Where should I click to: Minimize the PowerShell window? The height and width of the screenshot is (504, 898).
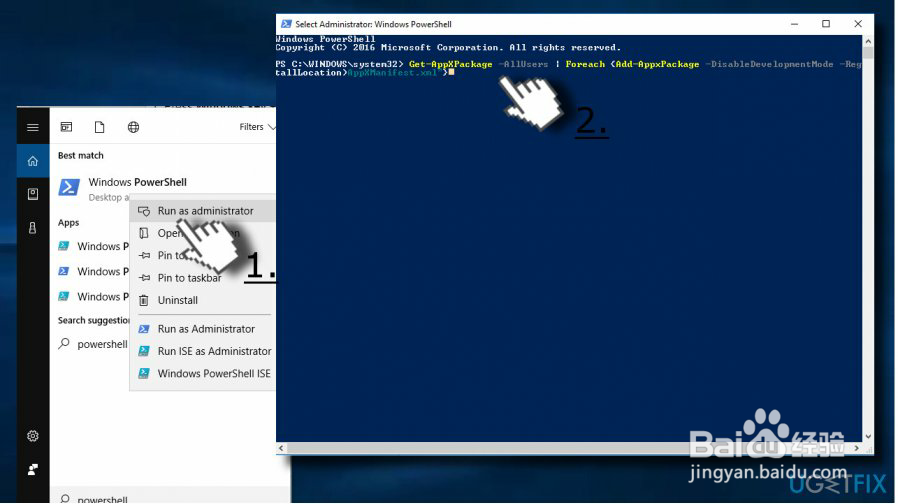point(794,24)
